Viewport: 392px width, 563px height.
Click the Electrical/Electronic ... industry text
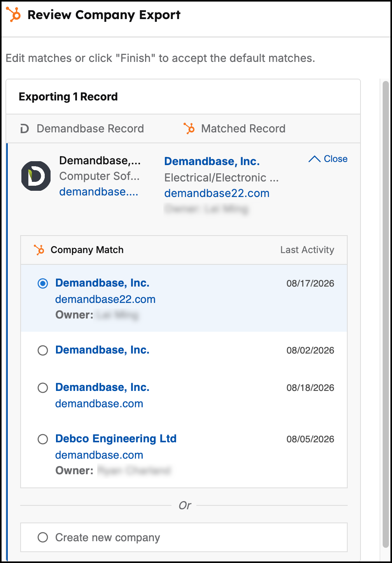[x=222, y=178]
